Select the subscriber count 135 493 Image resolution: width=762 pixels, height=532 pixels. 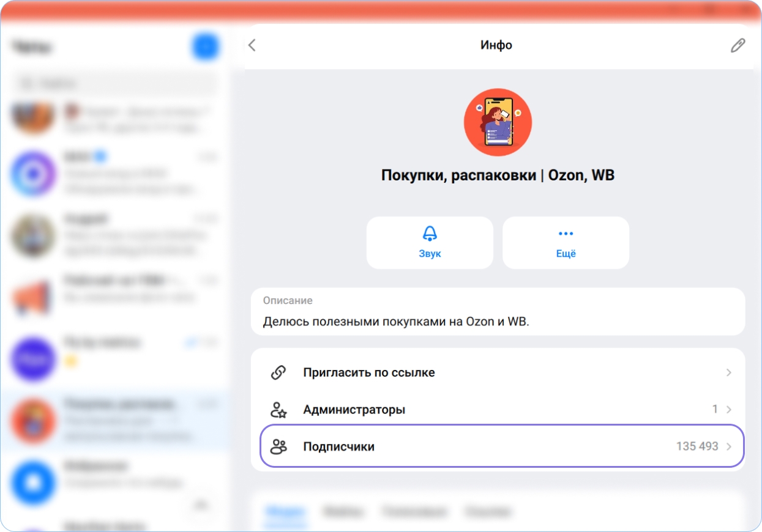coord(697,446)
